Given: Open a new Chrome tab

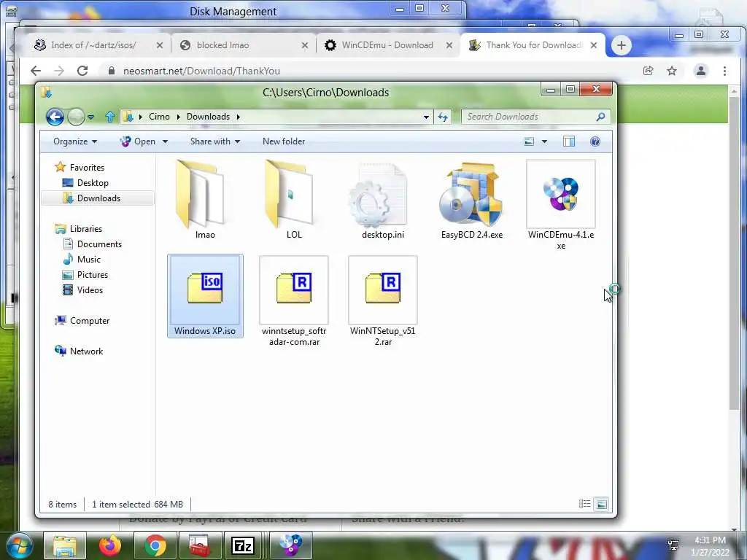Looking at the screenshot, I should tap(621, 45).
